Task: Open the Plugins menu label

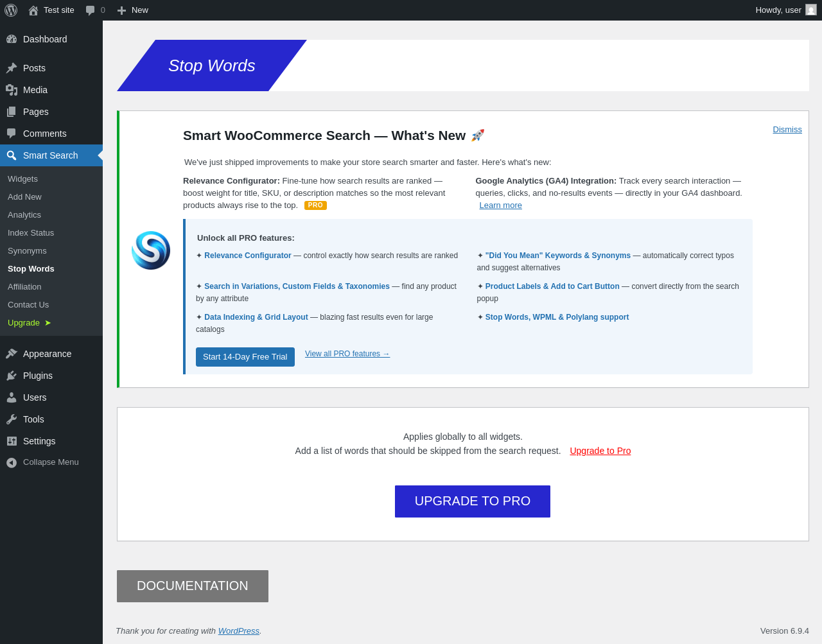Action: pyautogui.click(x=38, y=376)
